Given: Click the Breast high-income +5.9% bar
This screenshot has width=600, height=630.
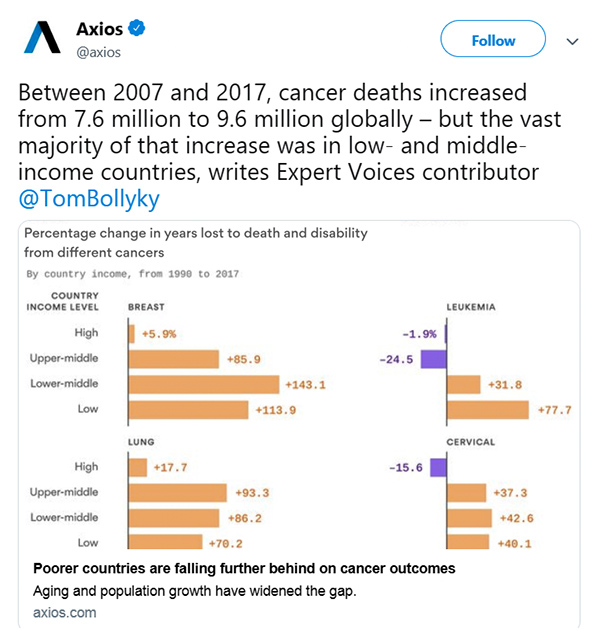Looking at the screenshot, I should [x=131, y=334].
